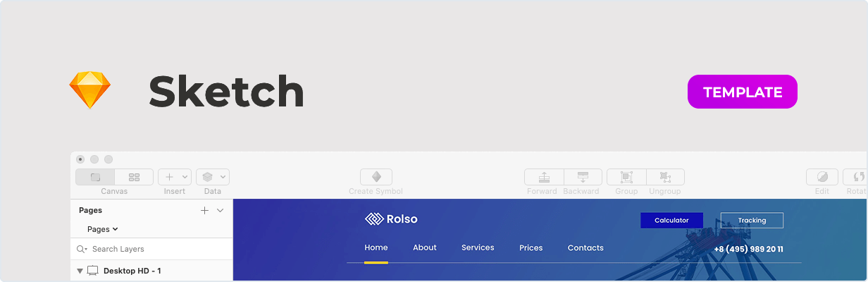Click the Ungroup toolbar icon

pyautogui.click(x=664, y=177)
